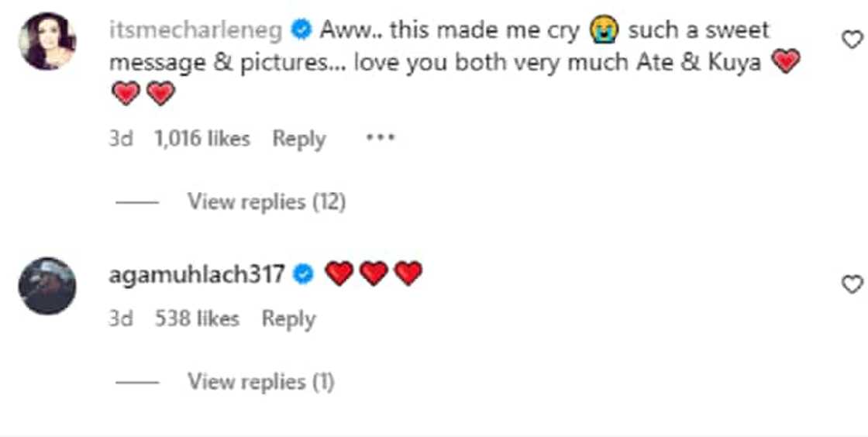The height and width of the screenshot is (437, 868).
Task: Click the three red hearts in agamuhlach317's comment
Action: (x=374, y=274)
